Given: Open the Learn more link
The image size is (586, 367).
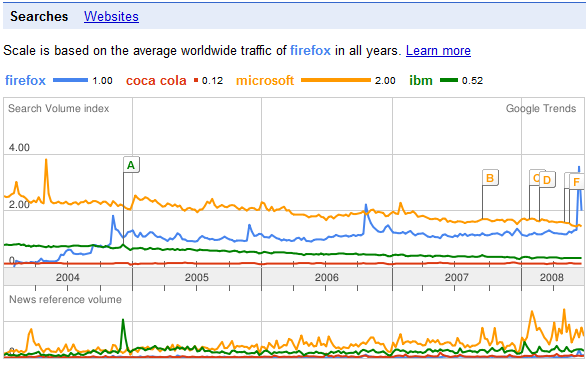Looking at the screenshot, I should (438, 50).
